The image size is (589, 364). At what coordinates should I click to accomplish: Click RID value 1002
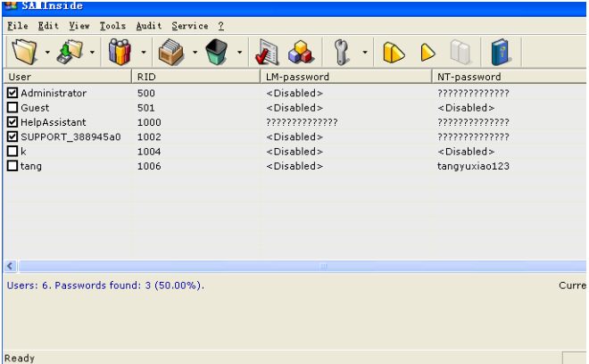pos(149,137)
